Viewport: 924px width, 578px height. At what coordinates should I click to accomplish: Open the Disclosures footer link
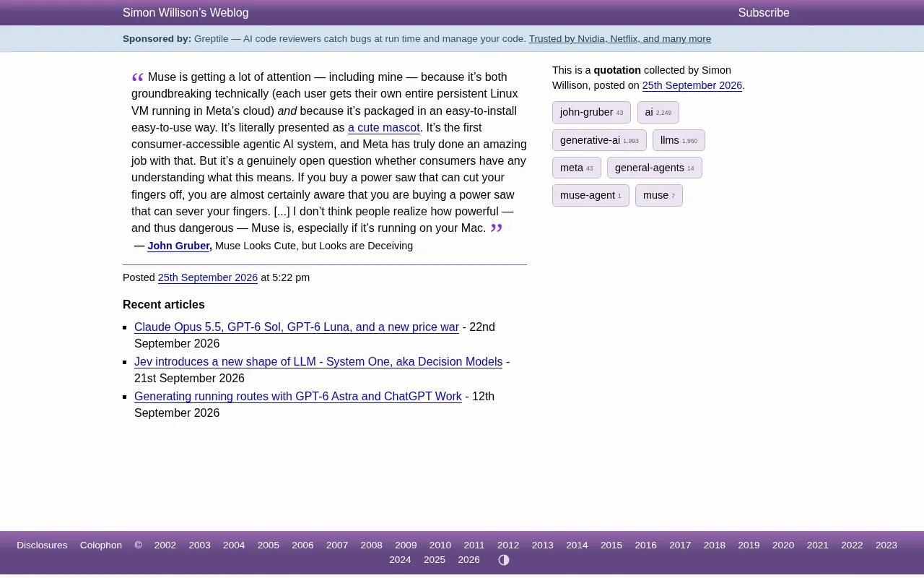[42, 545]
